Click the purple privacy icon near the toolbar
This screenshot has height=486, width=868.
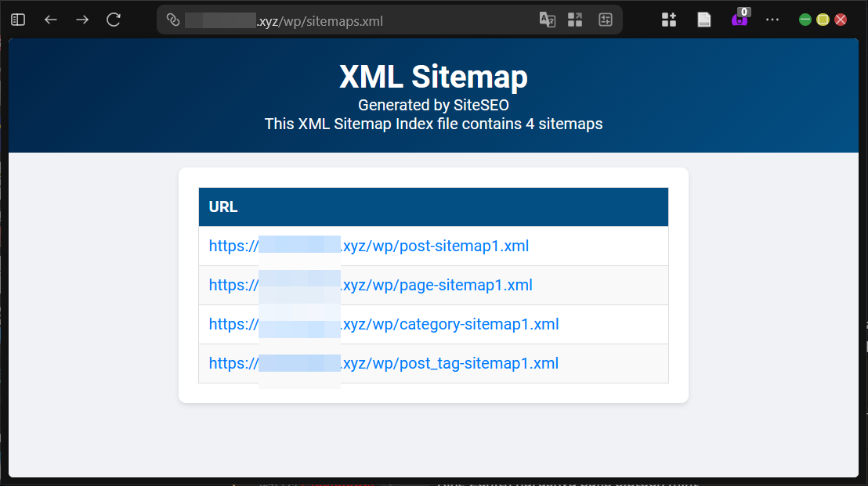pos(737,21)
